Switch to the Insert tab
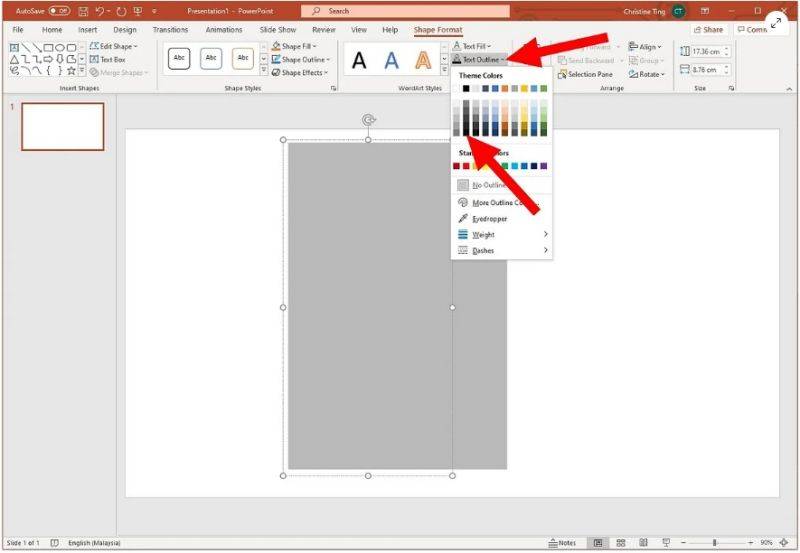This screenshot has height=553, width=800. (87, 30)
